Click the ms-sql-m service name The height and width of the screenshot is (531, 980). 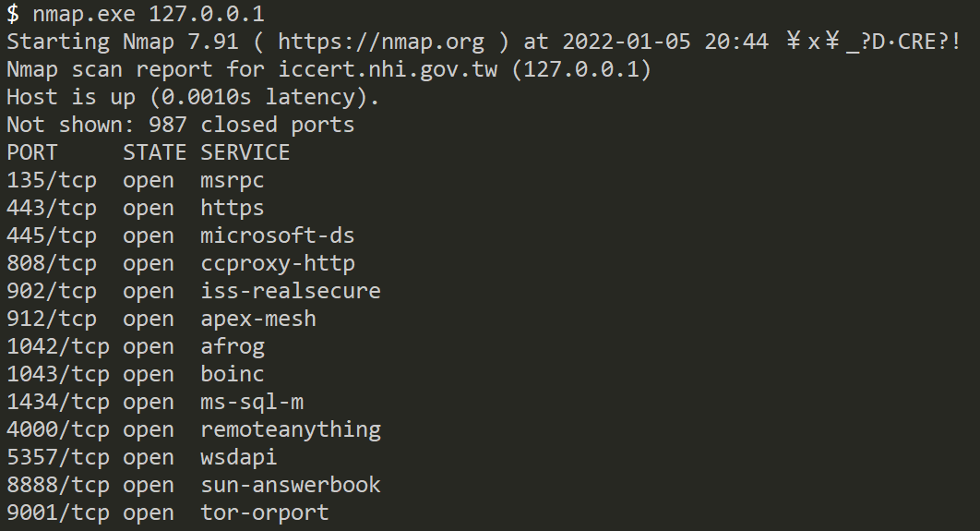click(x=251, y=402)
